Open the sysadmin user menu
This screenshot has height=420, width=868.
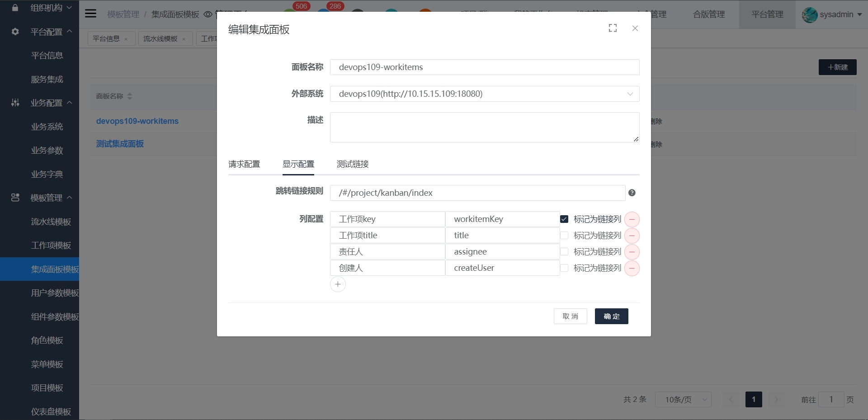(832, 14)
